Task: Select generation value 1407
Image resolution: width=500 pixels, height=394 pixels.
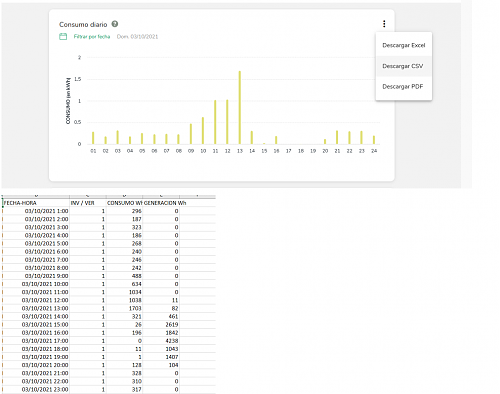Action: [161, 357]
